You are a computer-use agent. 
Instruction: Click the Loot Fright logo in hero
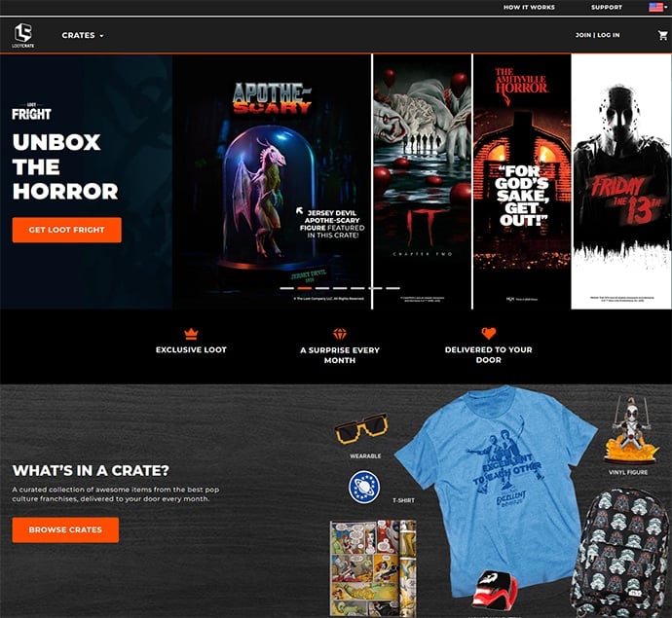point(31,111)
